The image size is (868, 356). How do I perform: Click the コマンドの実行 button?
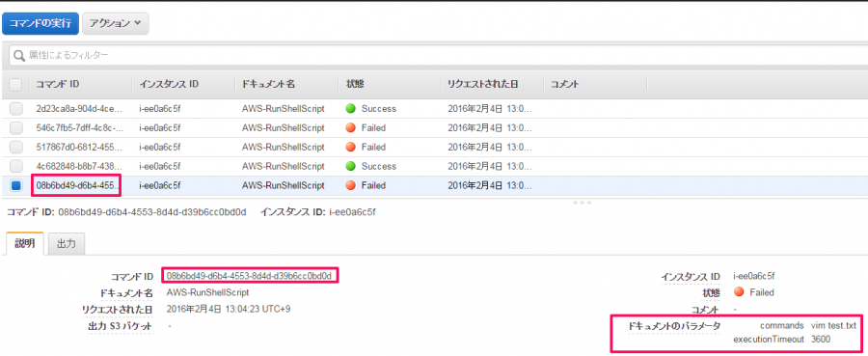[x=41, y=24]
